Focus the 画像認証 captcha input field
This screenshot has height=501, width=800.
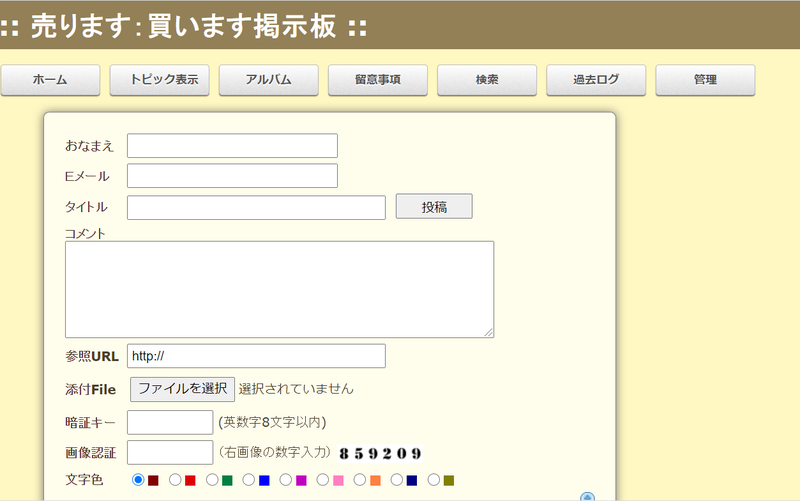(x=170, y=452)
